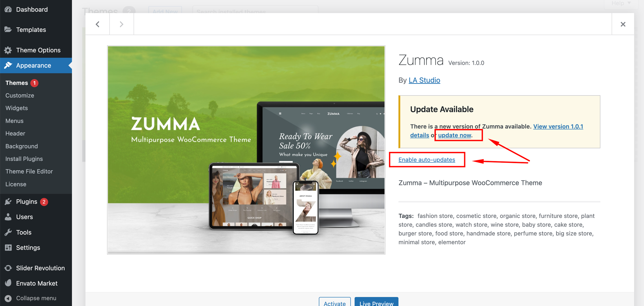Click the Users person icon
Image resolution: width=644 pixels, height=306 pixels.
point(8,217)
